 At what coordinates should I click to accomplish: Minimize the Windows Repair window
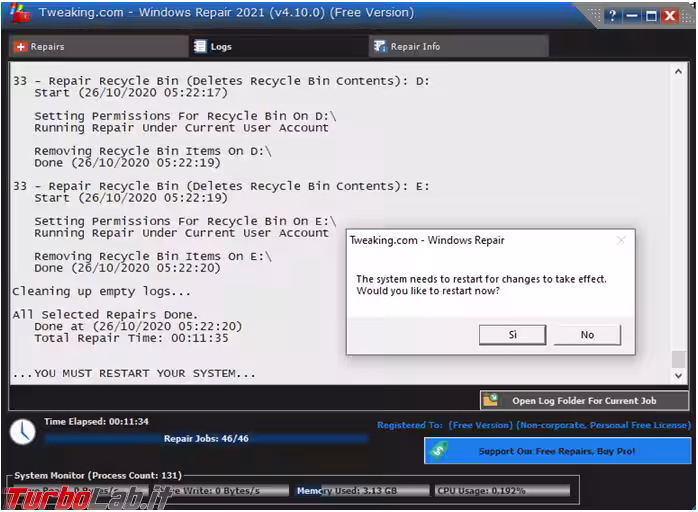coord(632,16)
